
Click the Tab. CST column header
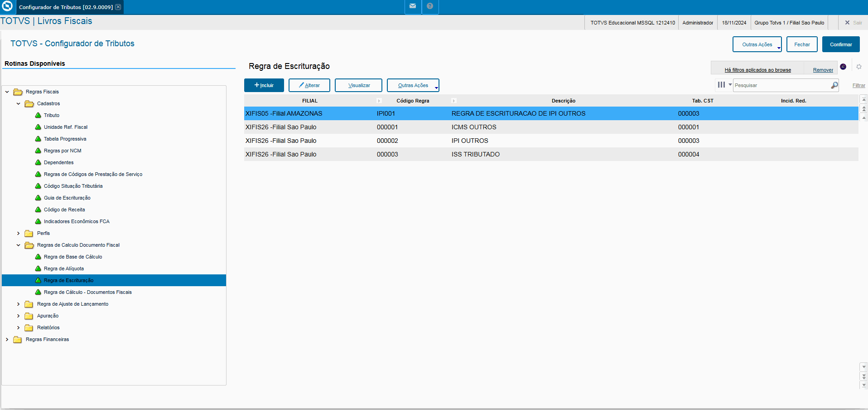(703, 101)
